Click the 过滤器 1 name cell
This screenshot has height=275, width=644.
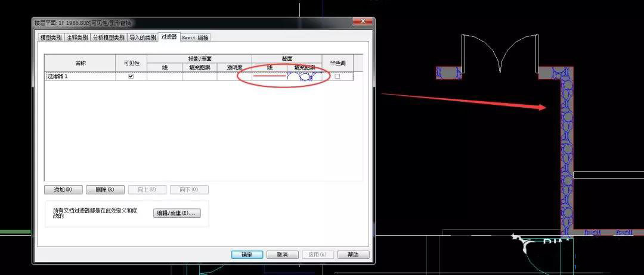[80, 76]
